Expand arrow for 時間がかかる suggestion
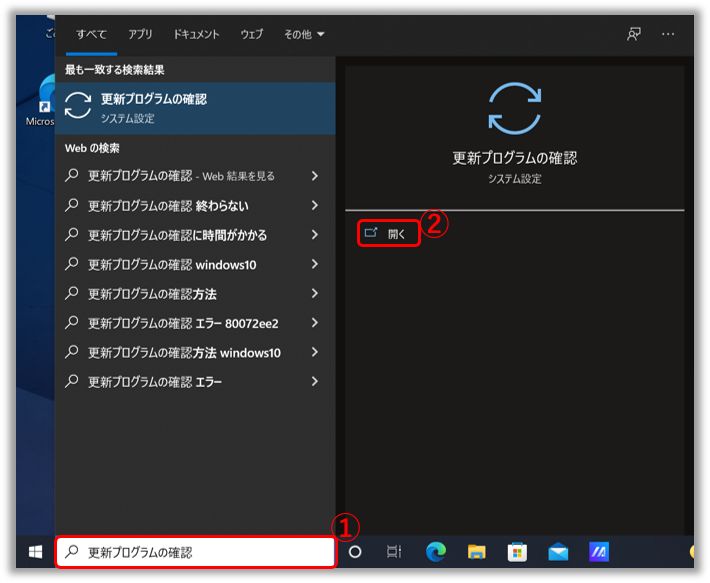Viewport: 710px width, 583px height. click(315, 234)
